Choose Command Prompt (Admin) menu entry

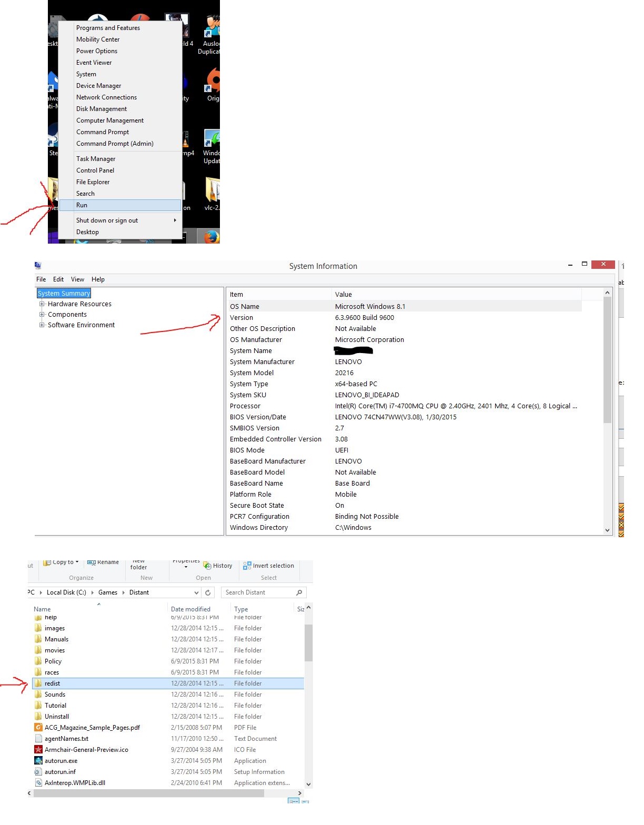click(120, 144)
